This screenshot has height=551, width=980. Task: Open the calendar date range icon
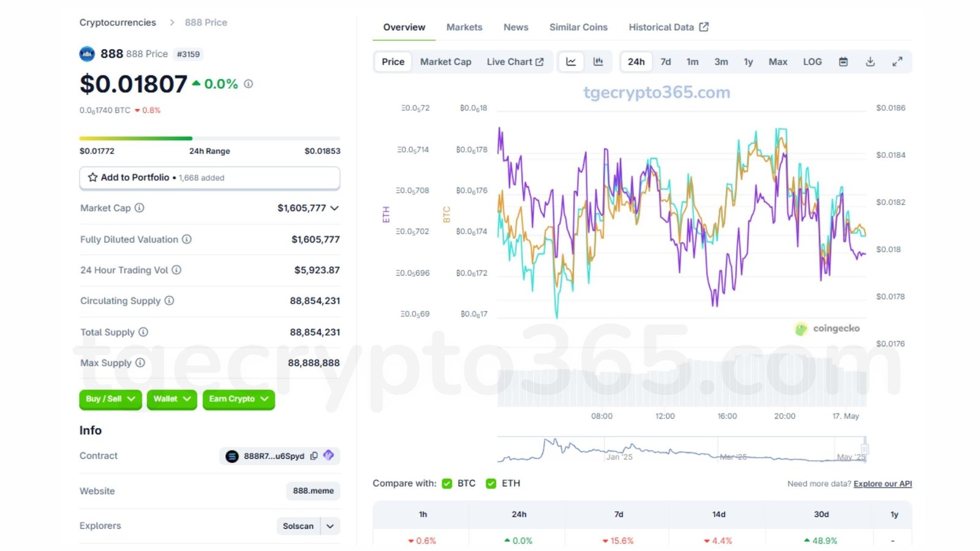(843, 62)
